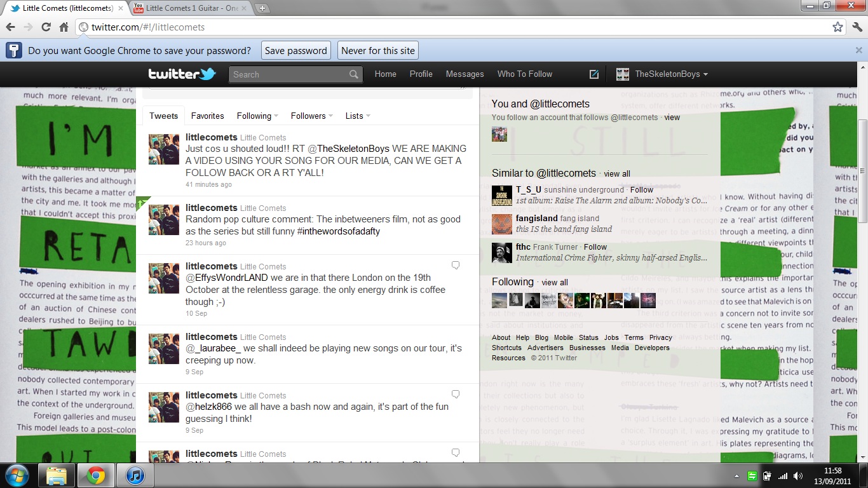Viewport: 868px width, 488px height.
Task: Click Never for this site button
Action: (378, 51)
